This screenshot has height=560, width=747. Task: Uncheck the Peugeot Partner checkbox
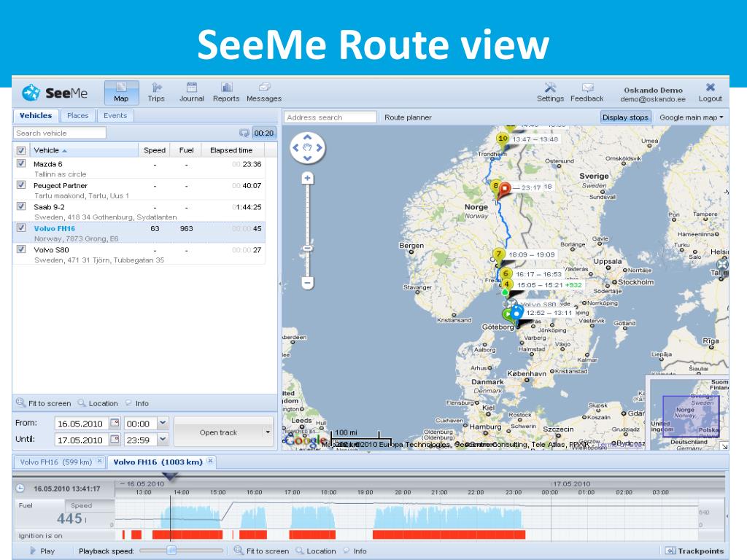coord(21,184)
